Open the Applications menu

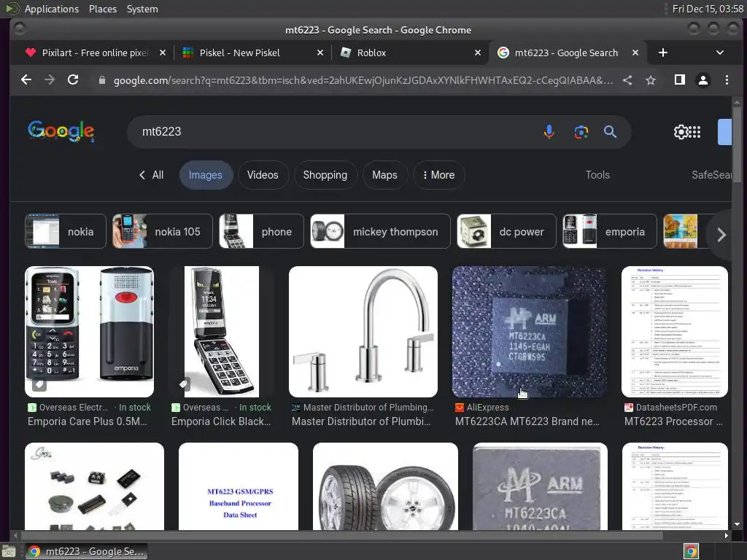click(52, 9)
